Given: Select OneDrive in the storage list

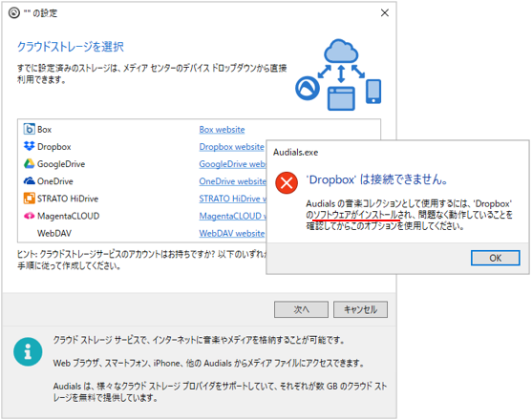Looking at the screenshot, I should [55, 181].
